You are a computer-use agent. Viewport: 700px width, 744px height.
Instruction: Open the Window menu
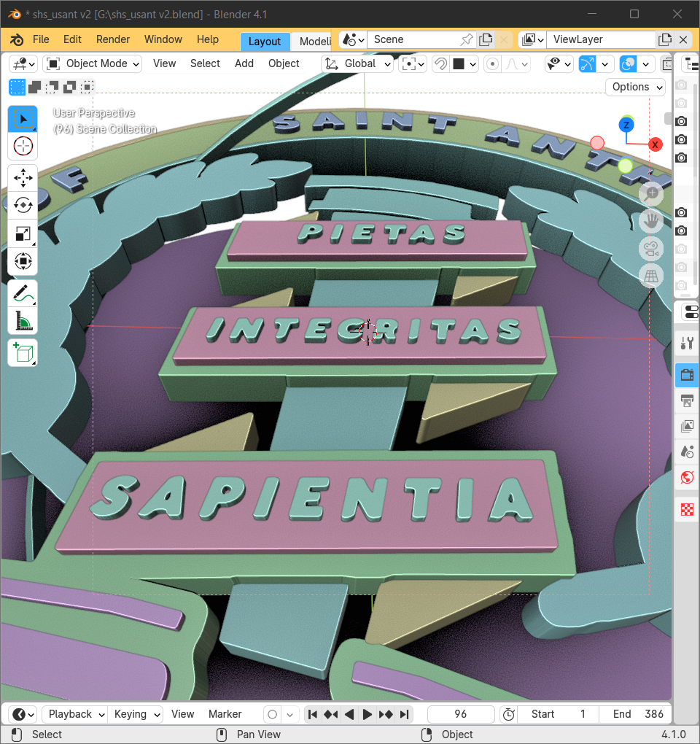click(163, 40)
